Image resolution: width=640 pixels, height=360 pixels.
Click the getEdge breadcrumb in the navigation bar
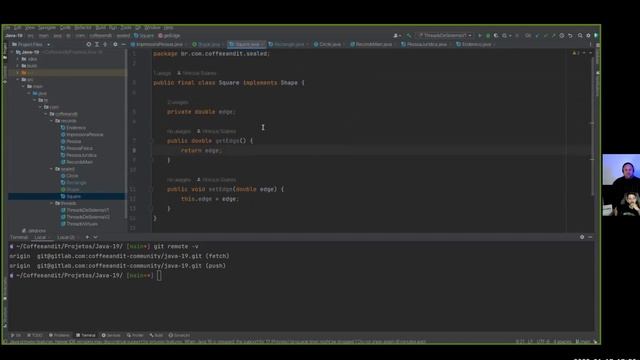(169, 36)
